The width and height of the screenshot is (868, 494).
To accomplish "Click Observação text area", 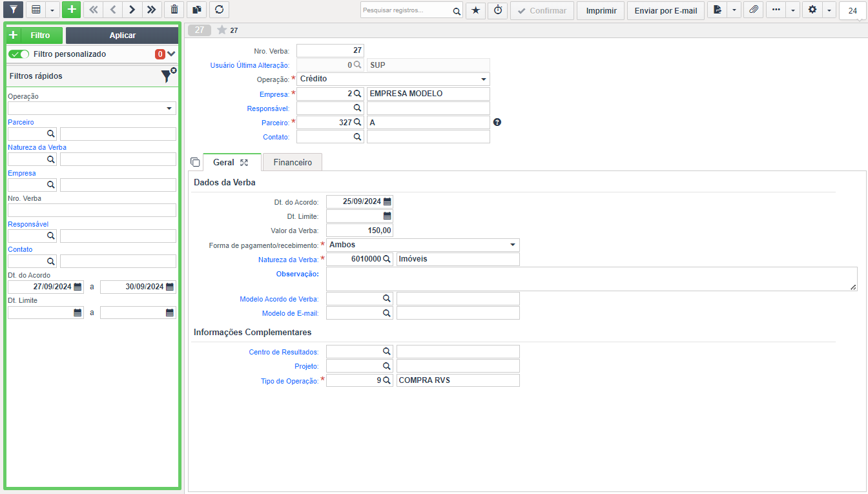I will click(x=592, y=279).
